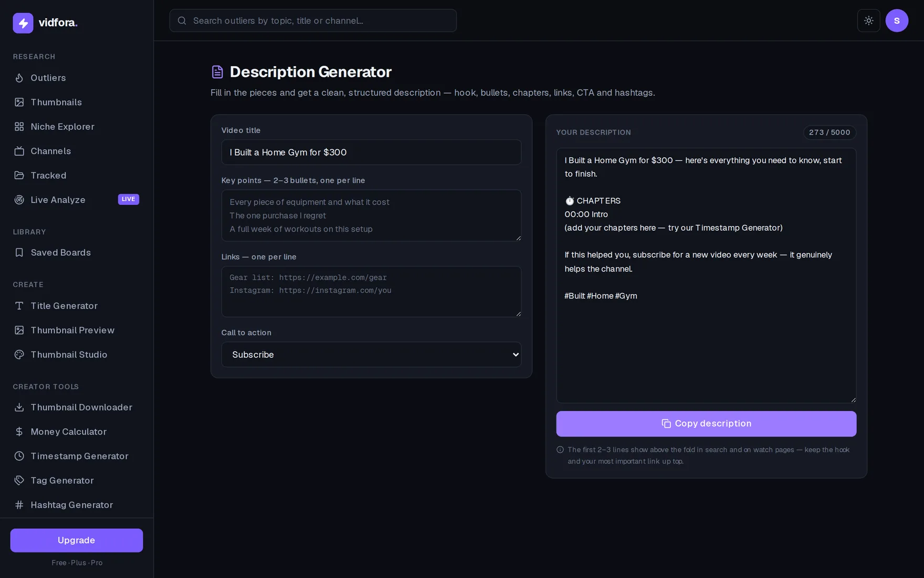Click the vidfora lightning bolt logo
The height and width of the screenshot is (578, 924).
click(23, 23)
